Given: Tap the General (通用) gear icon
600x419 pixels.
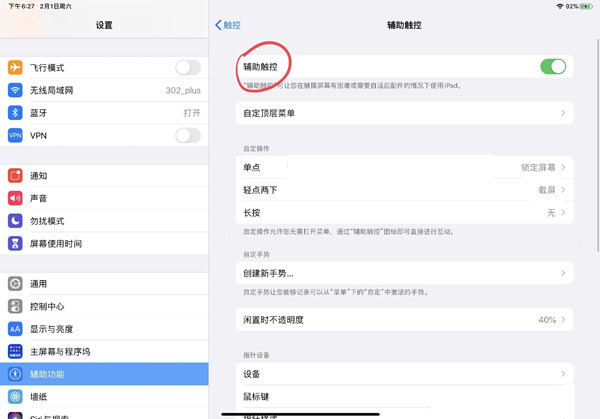Looking at the screenshot, I should (15, 284).
